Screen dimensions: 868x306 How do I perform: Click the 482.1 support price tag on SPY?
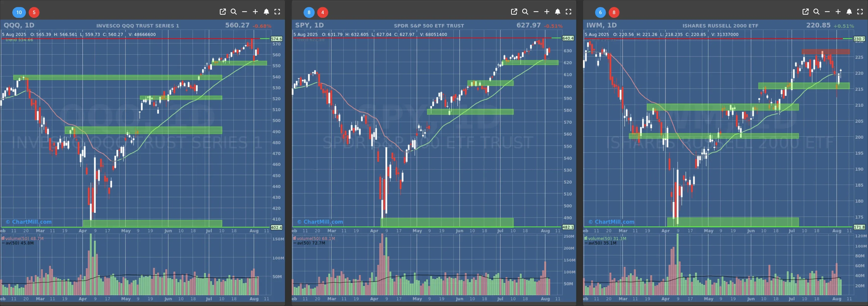coord(568,227)
